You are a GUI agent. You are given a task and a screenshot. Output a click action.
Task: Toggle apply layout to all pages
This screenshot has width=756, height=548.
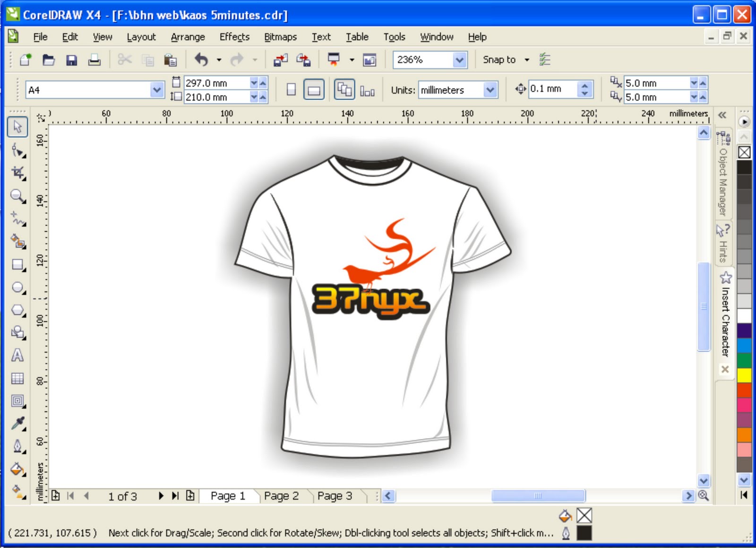(x=344, y=89)
